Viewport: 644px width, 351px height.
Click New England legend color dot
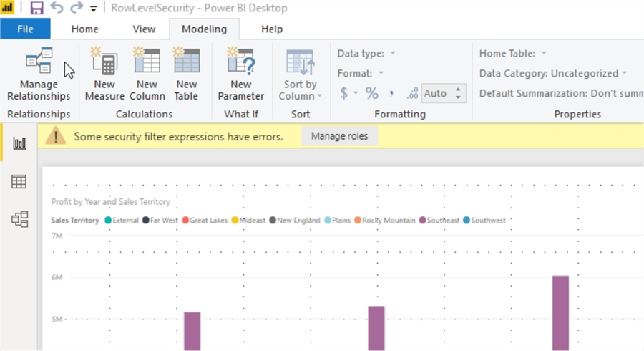[273, 221]
